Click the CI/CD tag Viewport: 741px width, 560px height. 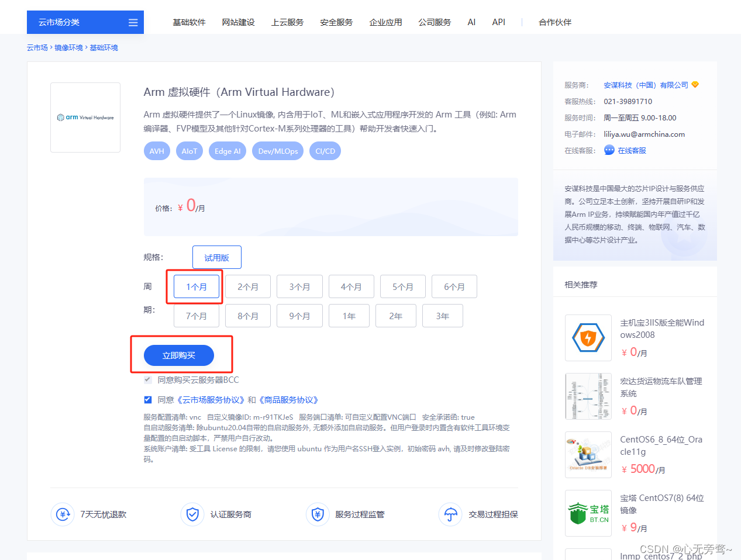click(325, 151)
